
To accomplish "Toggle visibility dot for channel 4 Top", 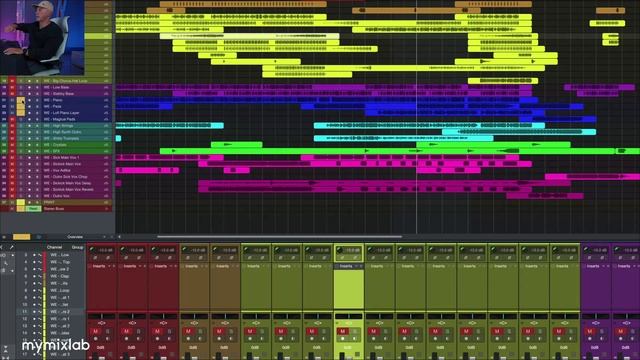I will pos(34,262).
